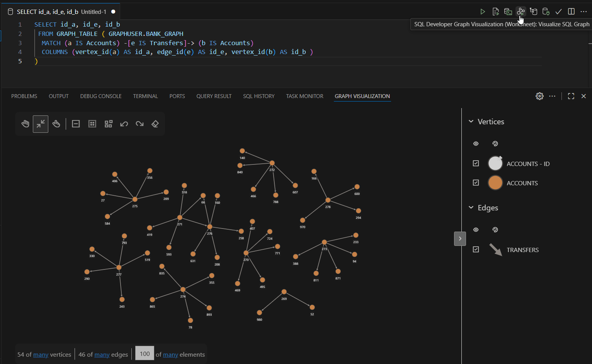This screenshot has width=592, height=364.
Task: Select graph vertex 277
Action: click(119, 267)
